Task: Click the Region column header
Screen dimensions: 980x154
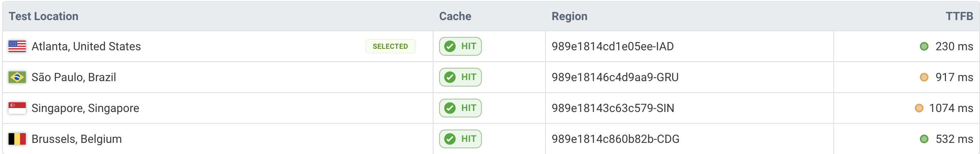Action: 569,16
